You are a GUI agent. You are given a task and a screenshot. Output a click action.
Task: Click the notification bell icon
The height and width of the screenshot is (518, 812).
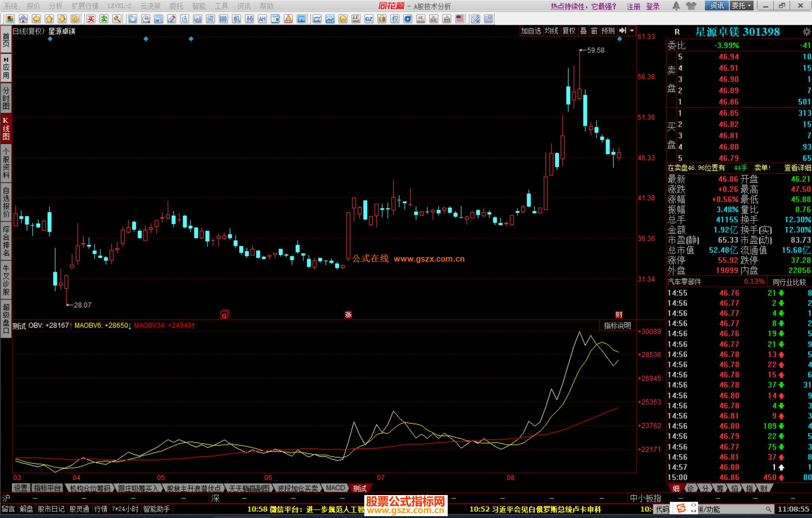click(676, 6)
